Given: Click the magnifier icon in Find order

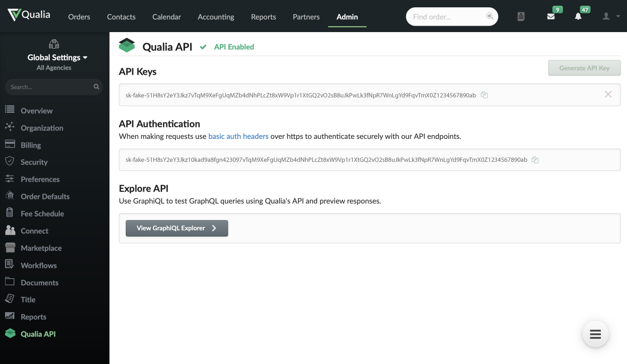Looking at the screenshot, I should 490,17.
